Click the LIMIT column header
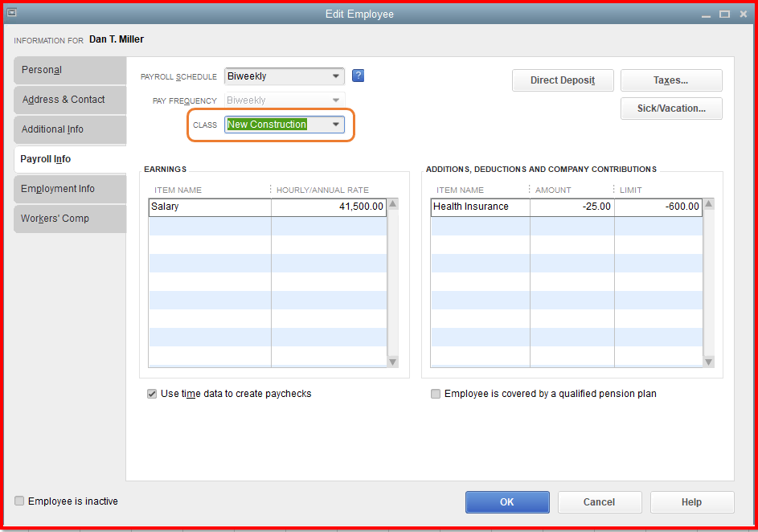This screenshot has width=758, height=532. click(x=631, y=190)
